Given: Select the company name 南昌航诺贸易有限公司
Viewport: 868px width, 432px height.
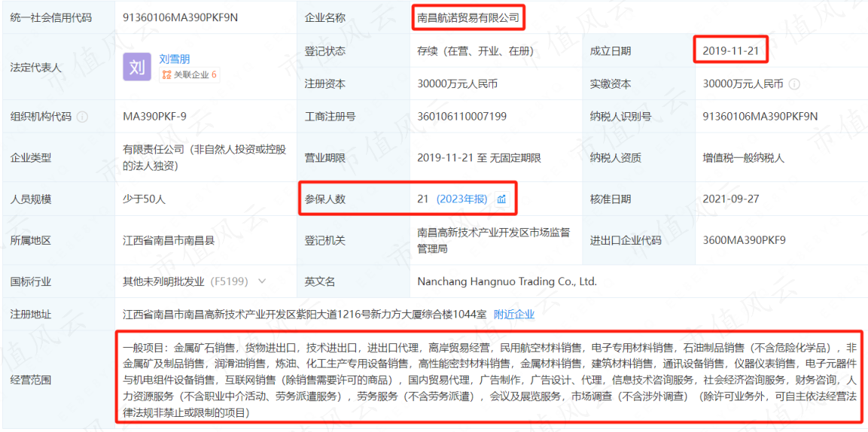Looking at the screenshot, I should pos(468,17).
